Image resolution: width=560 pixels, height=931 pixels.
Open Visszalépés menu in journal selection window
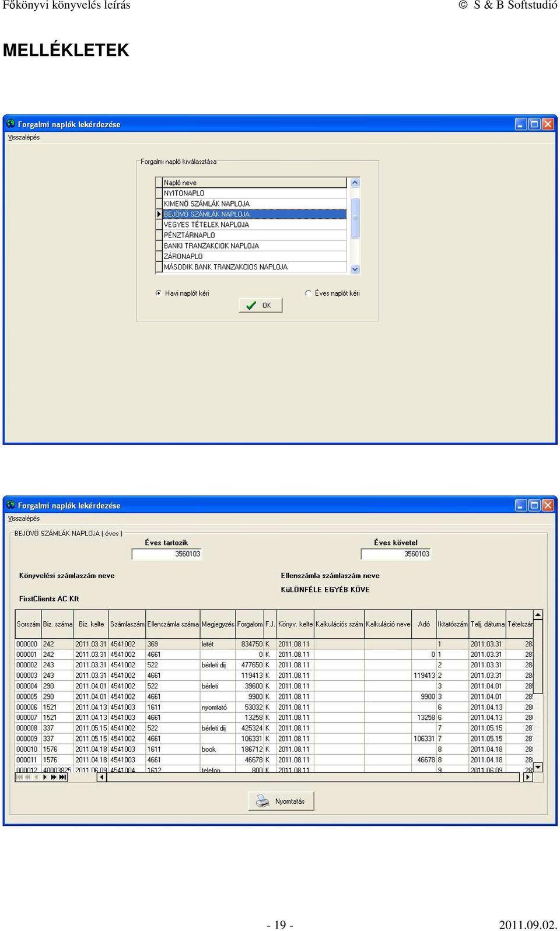click(x=24, y=137)
